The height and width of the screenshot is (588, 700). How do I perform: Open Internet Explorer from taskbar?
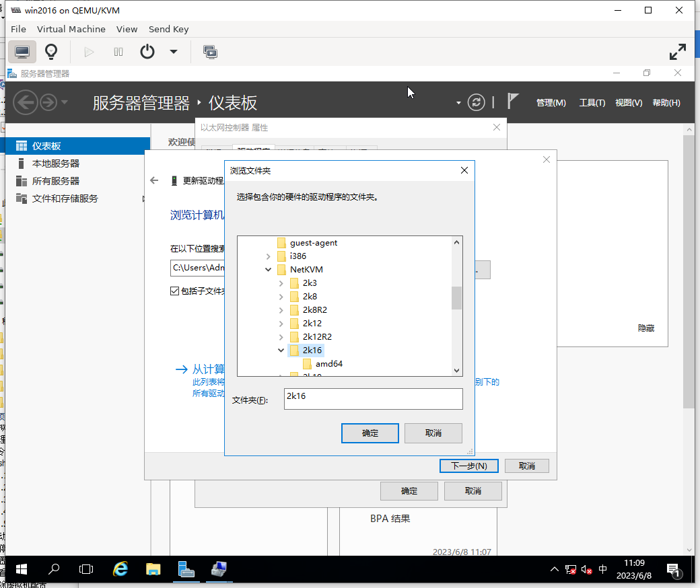[120, 569]
